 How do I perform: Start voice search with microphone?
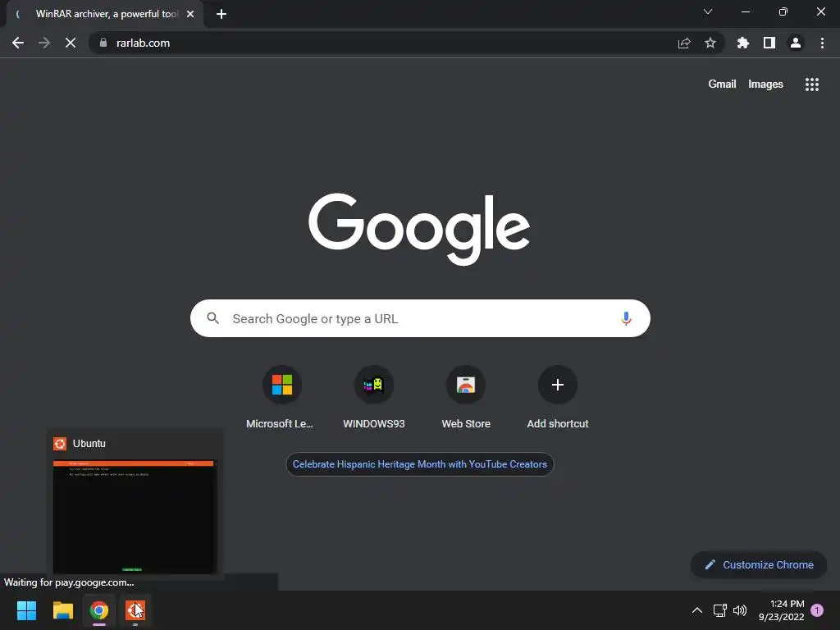pos(626,319)
